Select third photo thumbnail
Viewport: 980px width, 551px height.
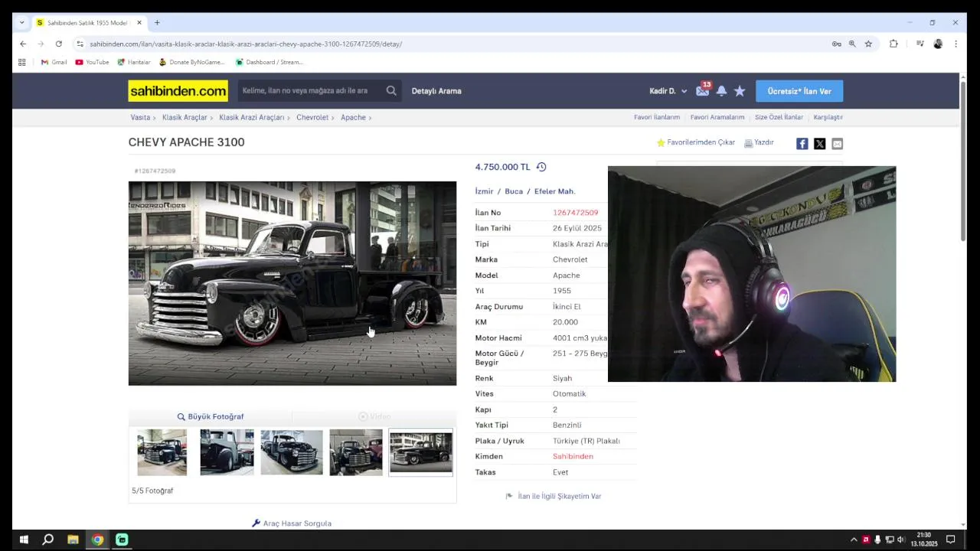click(292, 452)
